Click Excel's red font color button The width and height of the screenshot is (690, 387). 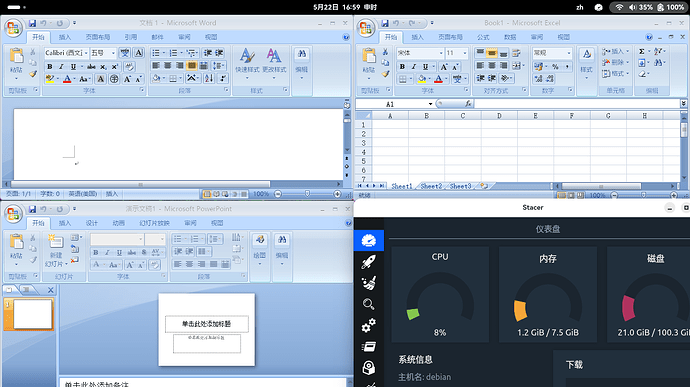tap(438, 79)
